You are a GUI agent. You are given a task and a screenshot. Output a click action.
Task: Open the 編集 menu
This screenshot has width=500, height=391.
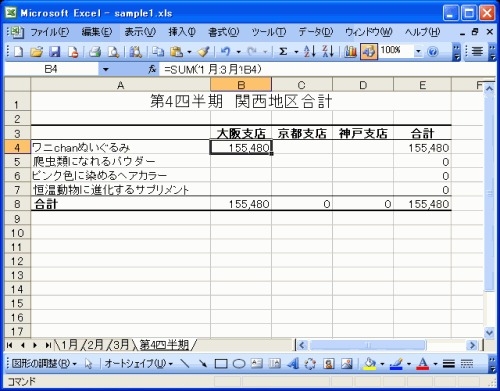[x=97, y=32]
